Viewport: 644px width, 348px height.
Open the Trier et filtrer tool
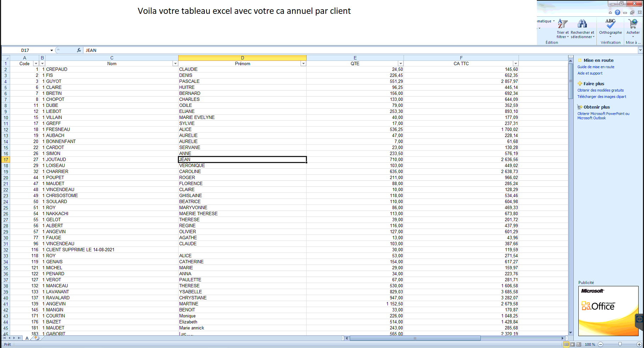[562, 28]
